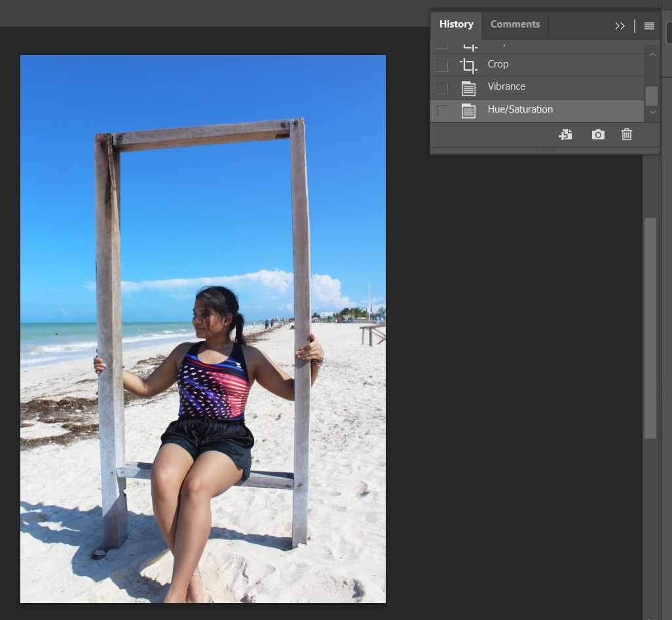This screenshot has height=620, width=672.
Task: Click the document icon beside Vibrance
Action: tap(468, 88)
